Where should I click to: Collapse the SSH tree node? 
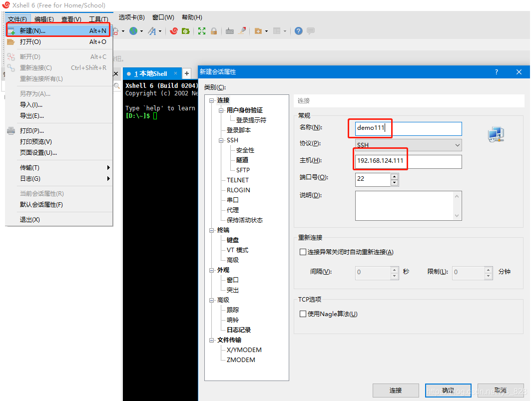(221, 140)
